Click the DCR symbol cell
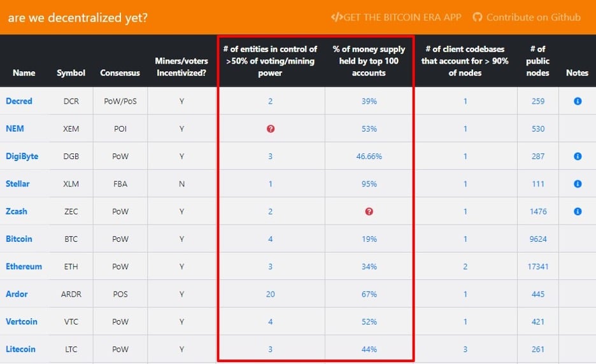The width and height of the screenshot is (596, 364). [x=71, y=101]
